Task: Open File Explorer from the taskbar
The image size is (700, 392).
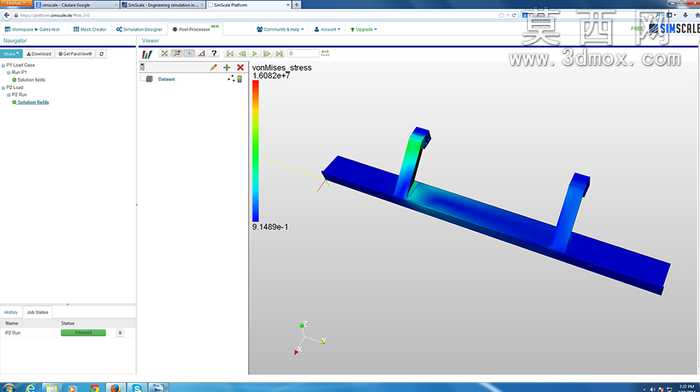Action: pyautogui.click(x=52, y=388)
